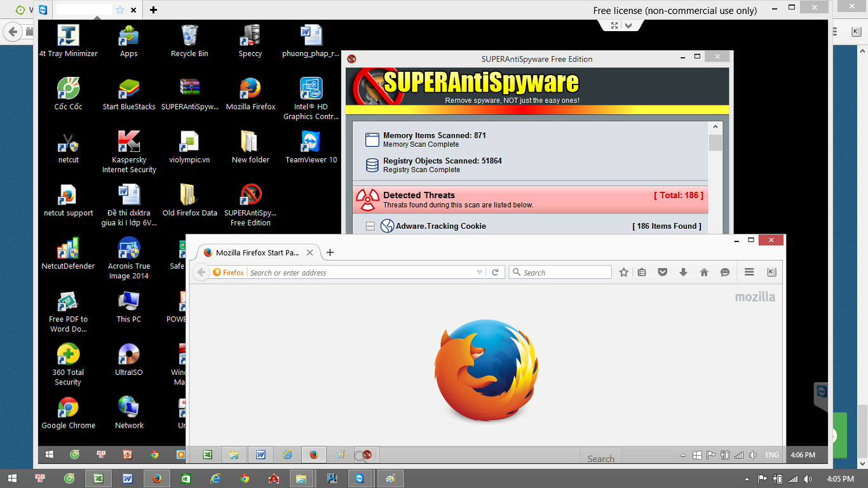Click the Firefox back arrow button
The image size is (868, 488).
201,272
